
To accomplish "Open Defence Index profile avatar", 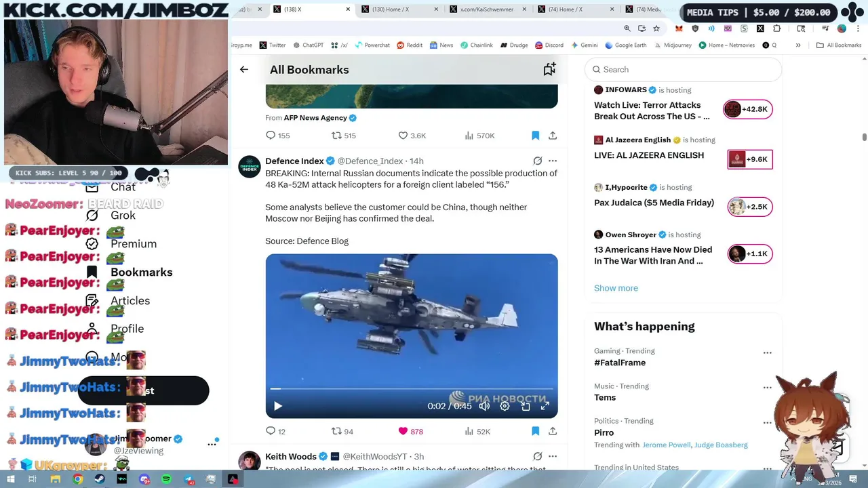I will tap(250, 167).
